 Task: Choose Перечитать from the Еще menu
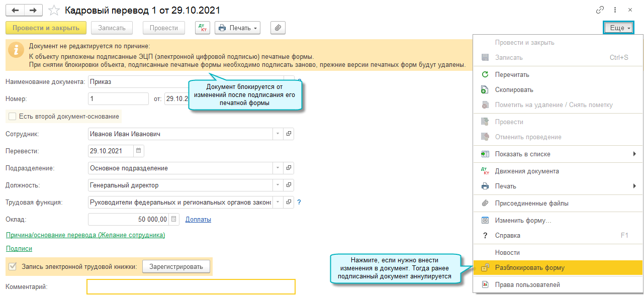pyautogui.click(x=512, y=74)
